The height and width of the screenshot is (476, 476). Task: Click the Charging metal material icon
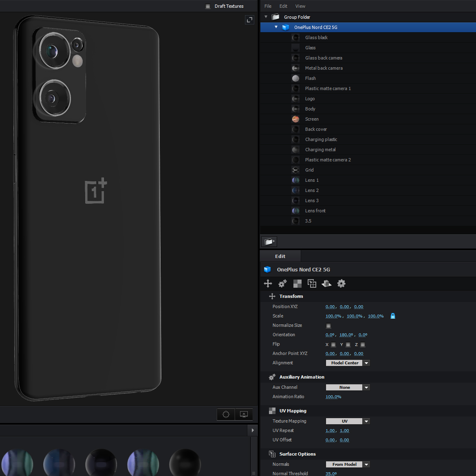coord(295,150)
